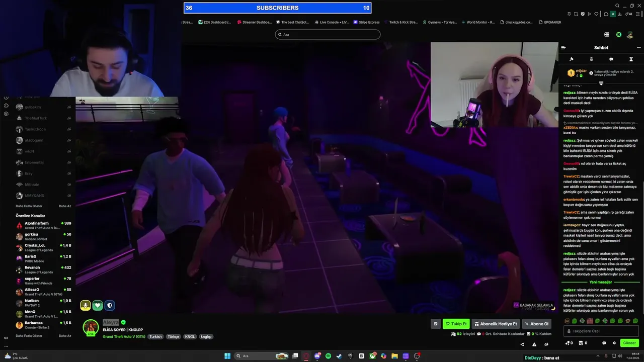Open Alpnfinalform recommended channel

[x=43, y=225]
